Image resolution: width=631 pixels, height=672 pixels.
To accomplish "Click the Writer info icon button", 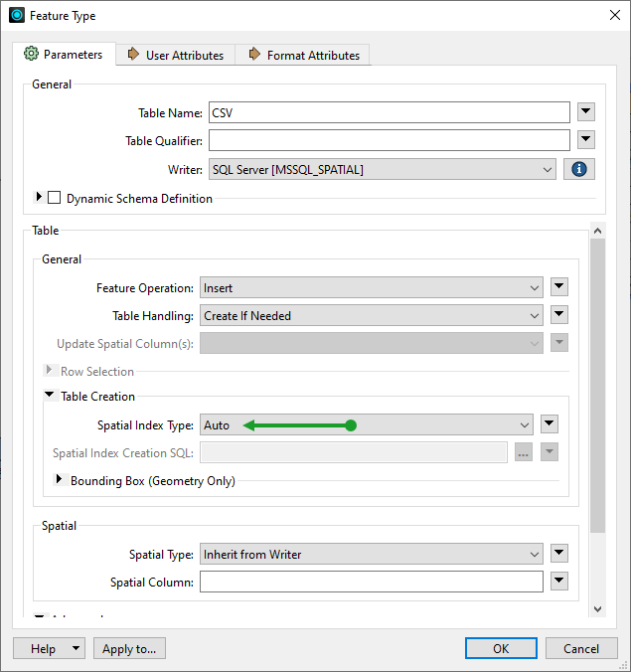I will click(578, 169).
